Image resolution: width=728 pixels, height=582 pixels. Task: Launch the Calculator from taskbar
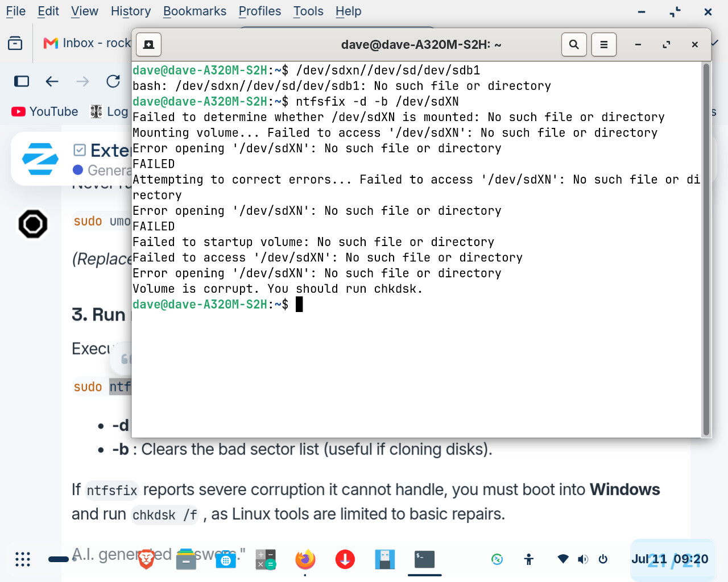[x=266, y=559]
